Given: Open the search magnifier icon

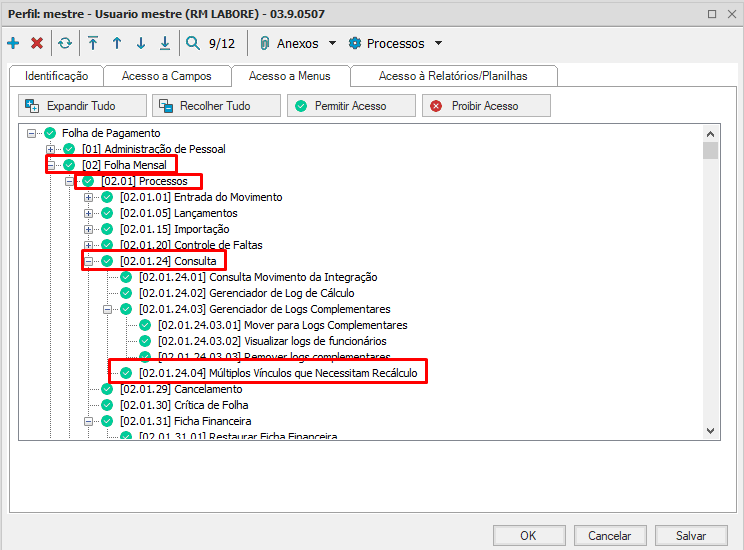Looking at the screenshot, I should pyautogui.click(x=193, y=43).
